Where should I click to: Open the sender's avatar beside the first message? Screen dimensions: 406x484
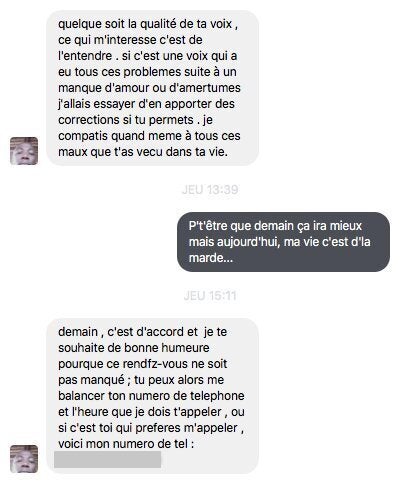coord(24,151)
